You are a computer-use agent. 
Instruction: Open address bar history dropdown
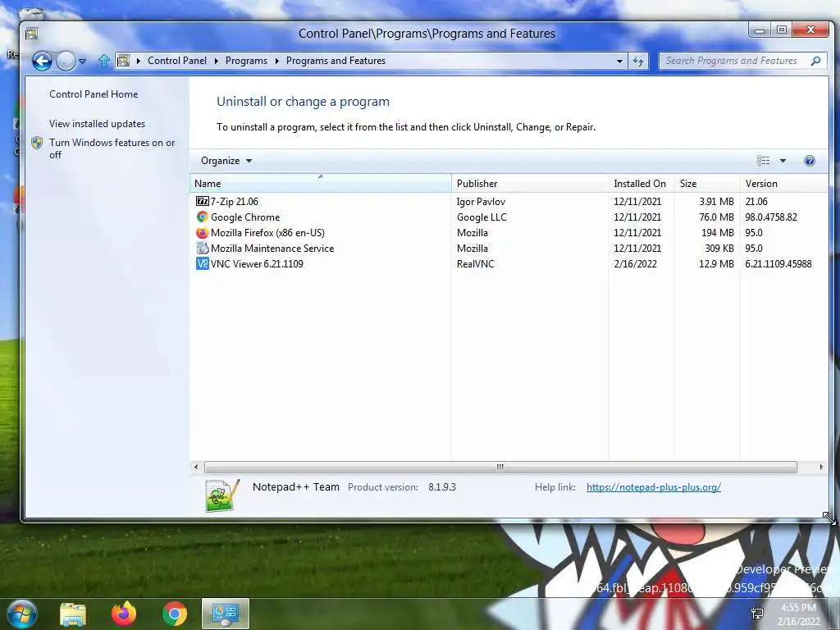pyautogui.click(x=619, y=61)
